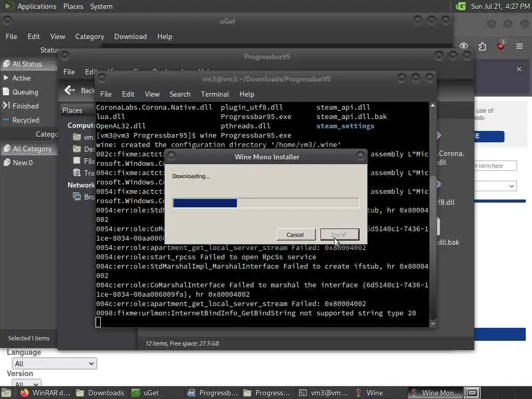Open the terminal View menu
The image size is (532, 399).
(152, 94)
